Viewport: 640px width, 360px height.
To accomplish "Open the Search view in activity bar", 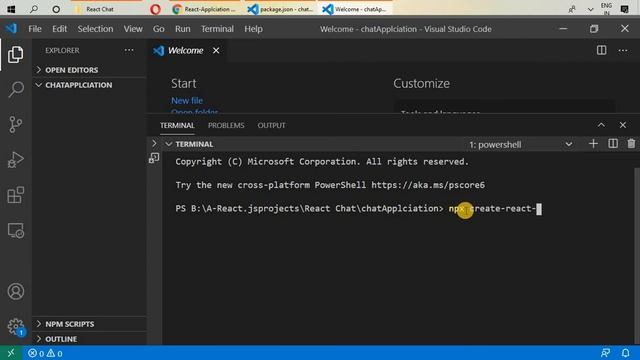I will click(x=16, y=89).
